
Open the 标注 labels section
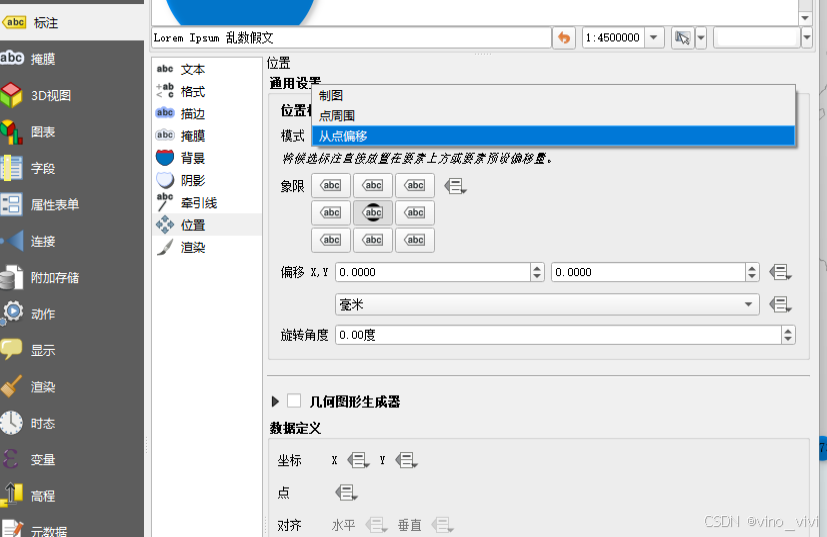click(71, 23)
